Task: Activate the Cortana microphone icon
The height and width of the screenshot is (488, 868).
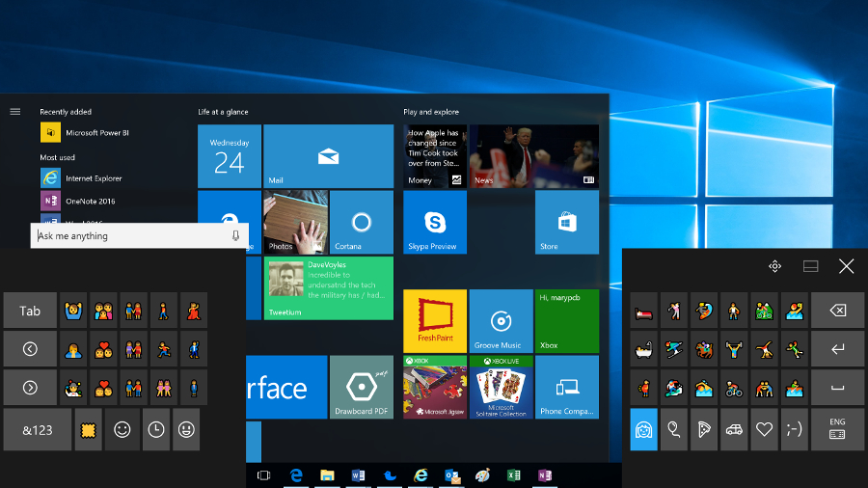Action: (235, 235)
